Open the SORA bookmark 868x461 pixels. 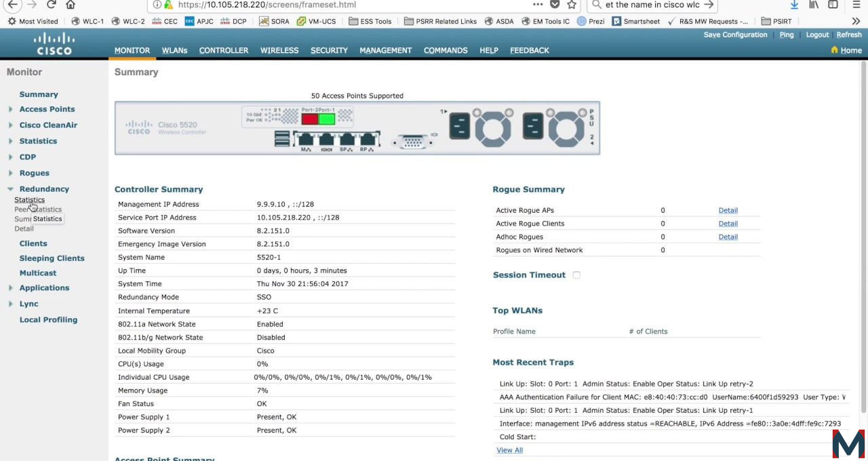pyautogui.click(x=274, y=21)
